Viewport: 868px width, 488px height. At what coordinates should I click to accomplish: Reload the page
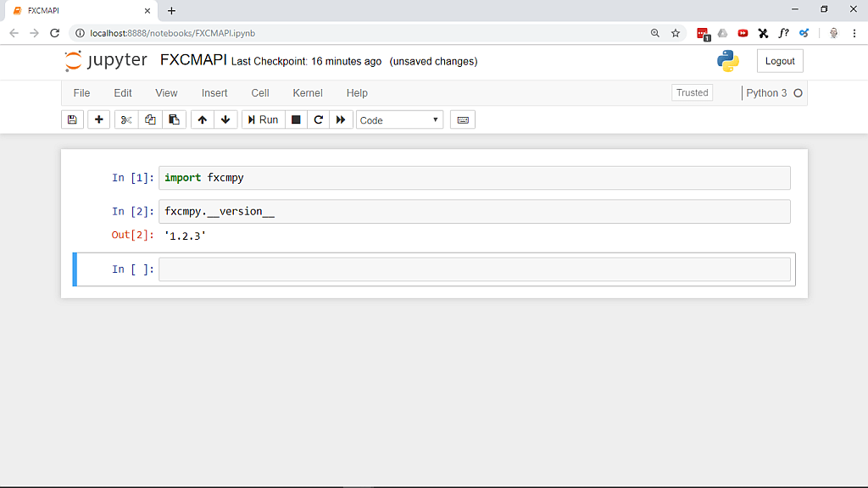tap(55, 33)
